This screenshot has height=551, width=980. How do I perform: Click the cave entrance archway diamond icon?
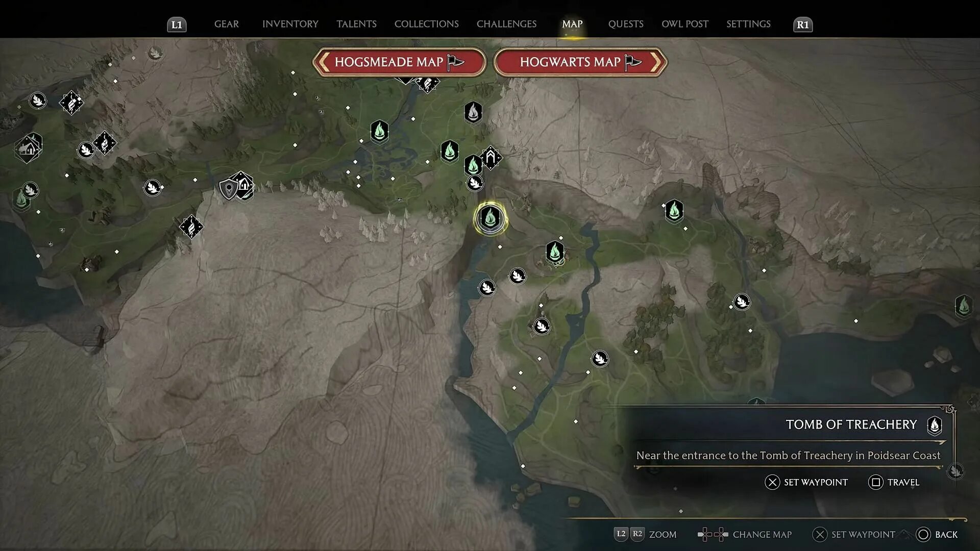point(491,158)
